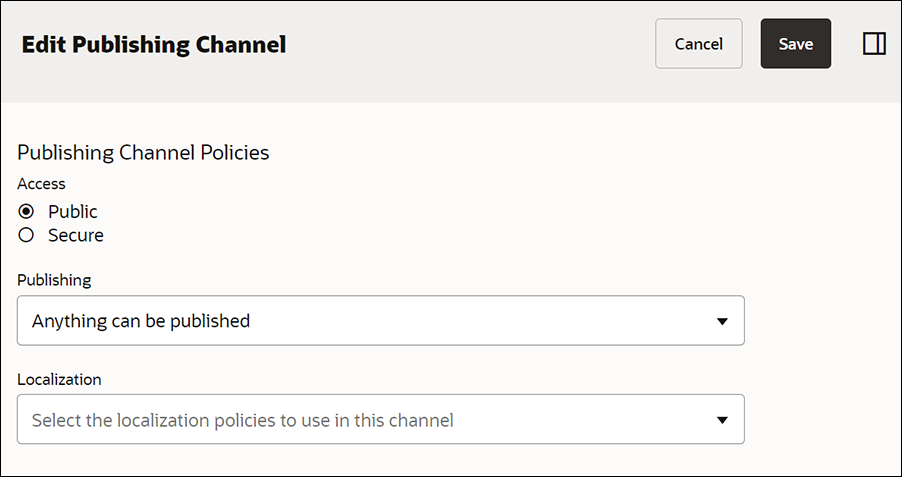The image size is (902, 477).
Task: Select the Public access radio button
Action: pyautogui.click(x=27, y=212)
